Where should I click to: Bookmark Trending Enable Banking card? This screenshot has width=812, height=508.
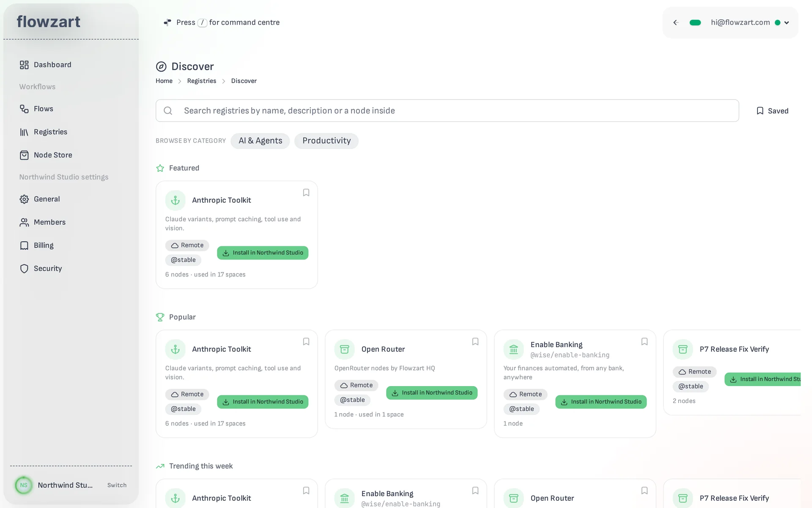tap(475, 491)
